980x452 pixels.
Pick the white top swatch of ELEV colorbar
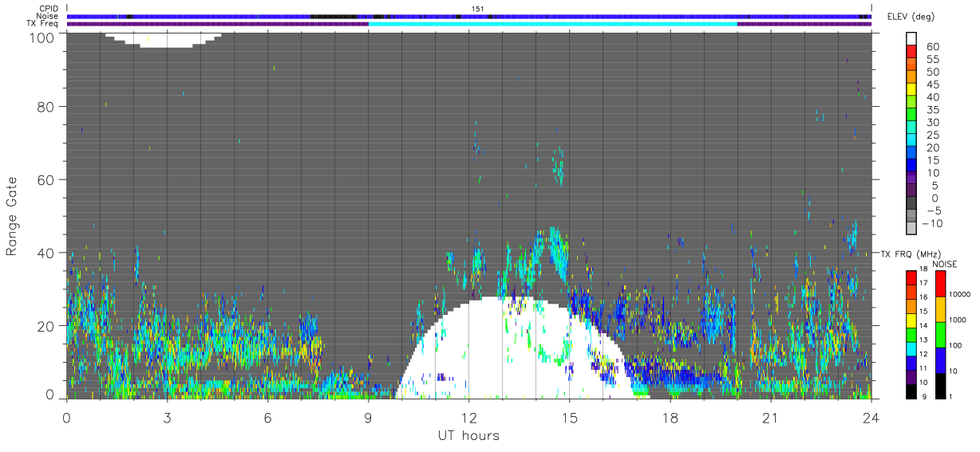tap(911, 39)
